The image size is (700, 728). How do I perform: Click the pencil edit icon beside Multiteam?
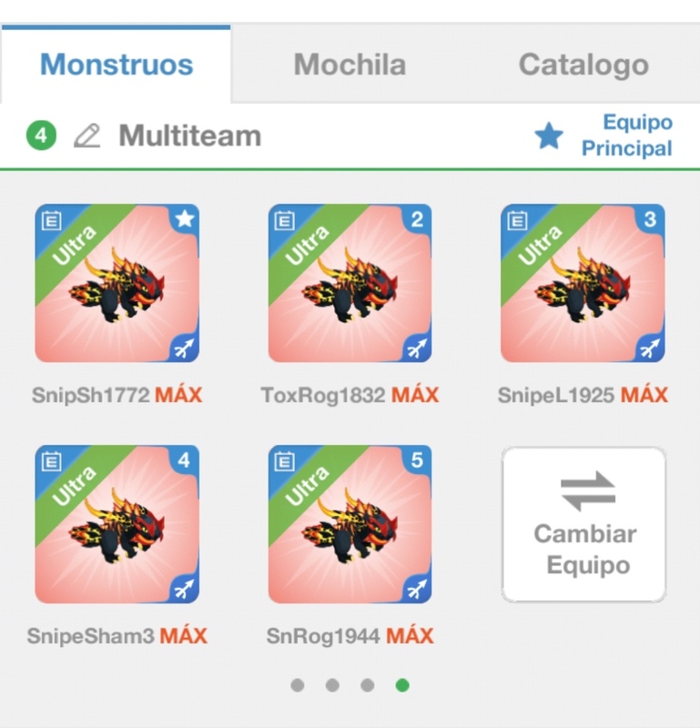87,136
